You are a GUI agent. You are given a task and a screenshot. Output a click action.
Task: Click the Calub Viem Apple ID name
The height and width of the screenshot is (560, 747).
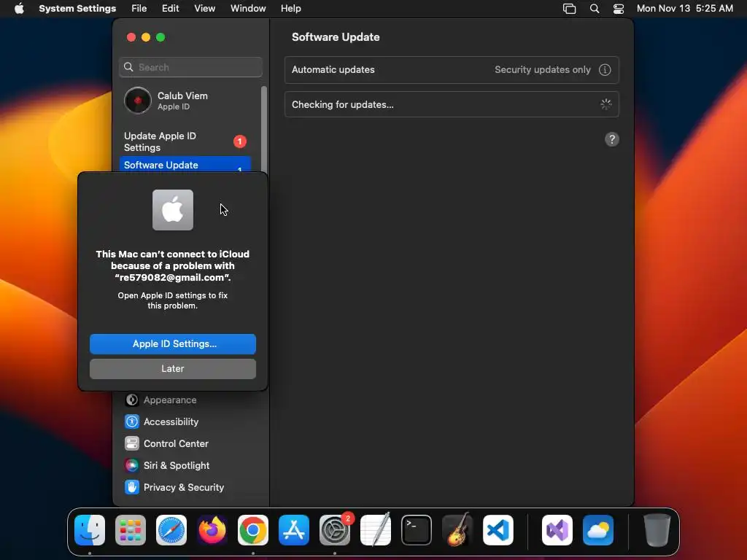point(182,96)
